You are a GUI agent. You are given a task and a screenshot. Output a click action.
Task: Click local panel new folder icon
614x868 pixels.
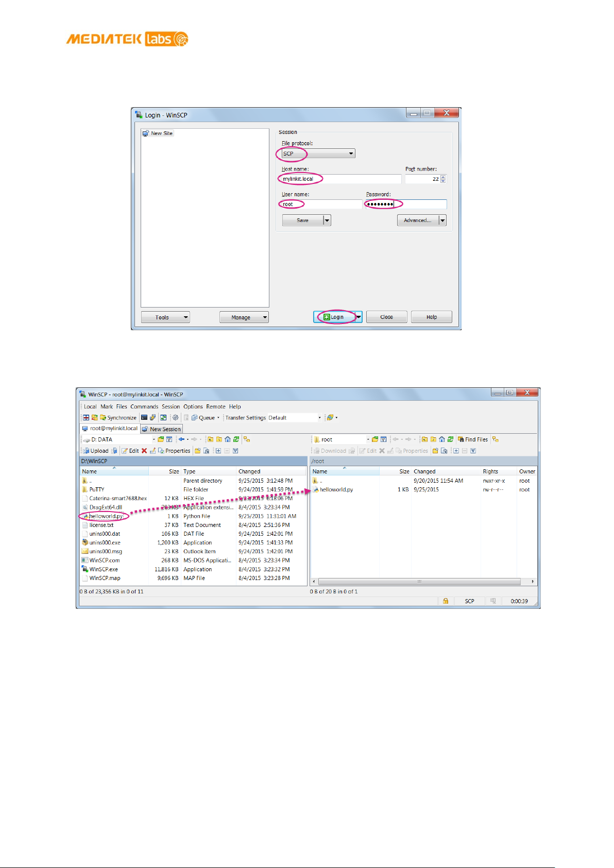click(x=198, y=451)
